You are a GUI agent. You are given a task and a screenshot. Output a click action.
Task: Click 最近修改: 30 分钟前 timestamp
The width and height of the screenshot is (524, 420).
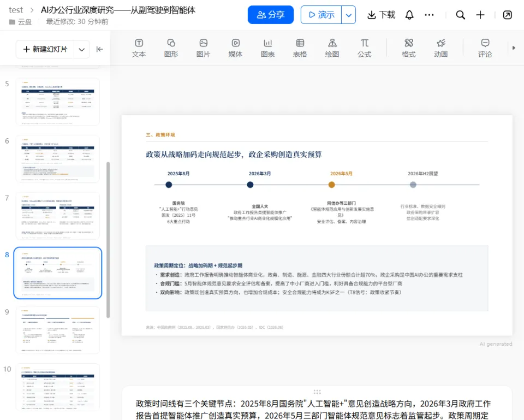pyautogui.click(x=77, y=22)
